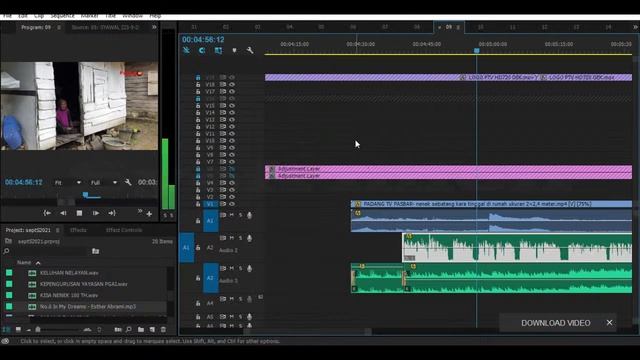
Task: Click the Project panel thumbnail zoom slider
Action: click(x=38, y=329)
